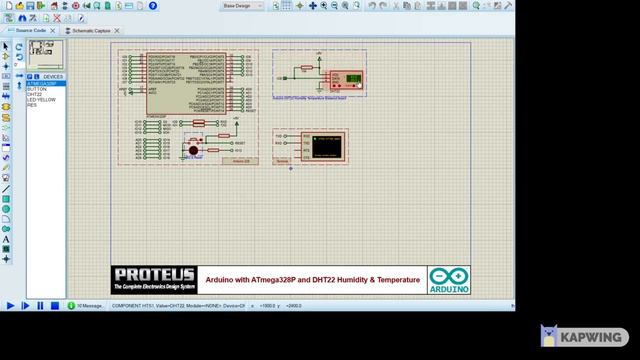Select the 2D text 'A' tool
This screenshot has width=640, height=360.
pos(6,239)
